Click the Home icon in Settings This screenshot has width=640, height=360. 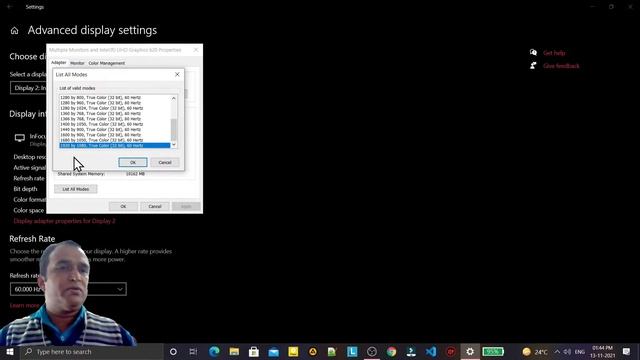tap(14, 31)
